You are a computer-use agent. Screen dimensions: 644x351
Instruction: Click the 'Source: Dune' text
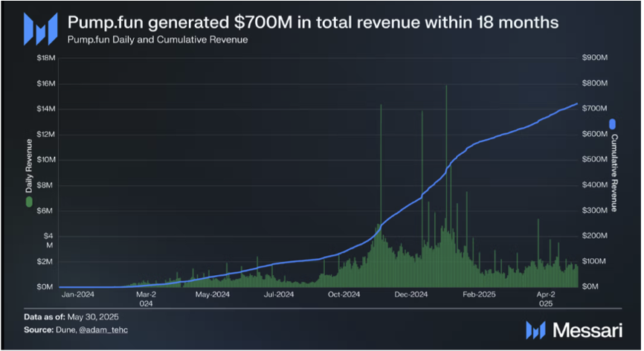tap(50, 329)
